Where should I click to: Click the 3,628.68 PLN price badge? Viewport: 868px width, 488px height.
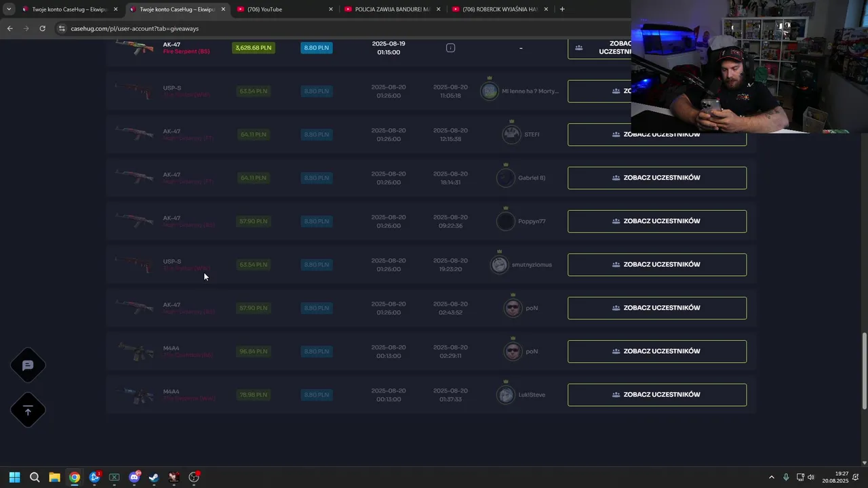[254, 48]
